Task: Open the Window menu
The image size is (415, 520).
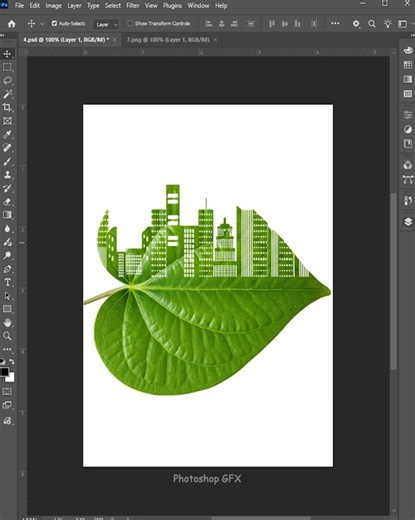Action: point(198,6)
